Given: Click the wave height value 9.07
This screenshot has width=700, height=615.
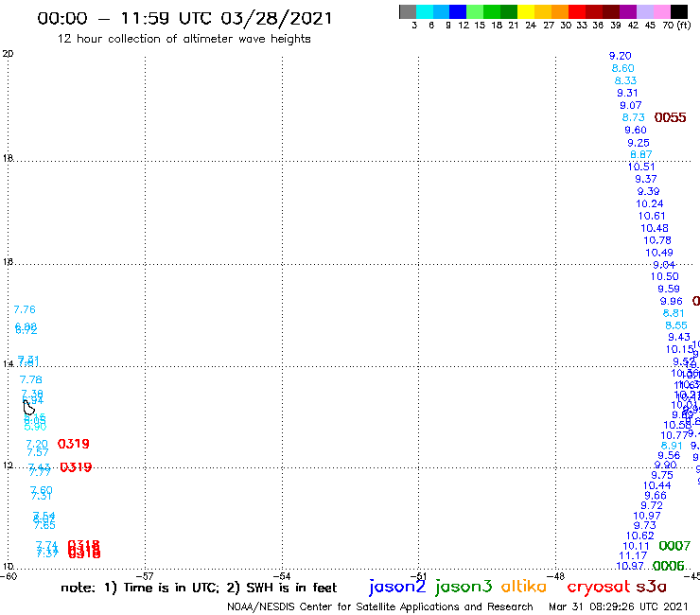Looking at the screenshot, I should point(630,105).
